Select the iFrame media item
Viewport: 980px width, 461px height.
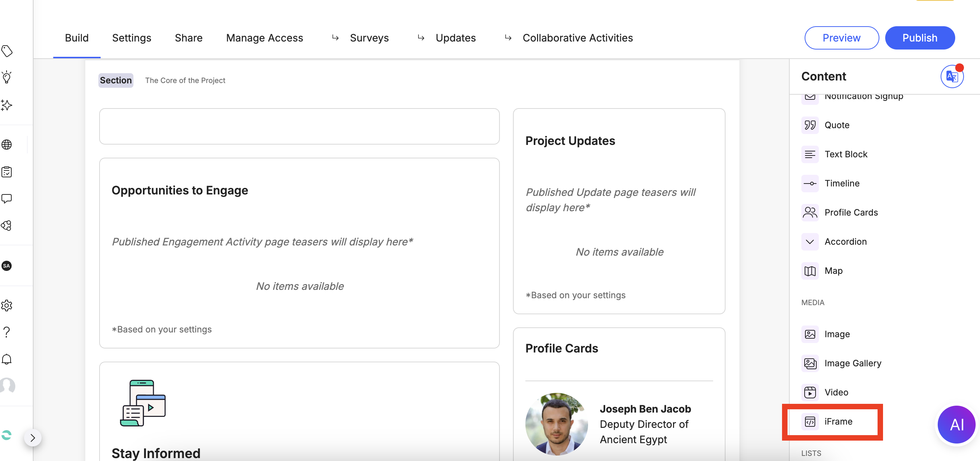coord(838,421)
